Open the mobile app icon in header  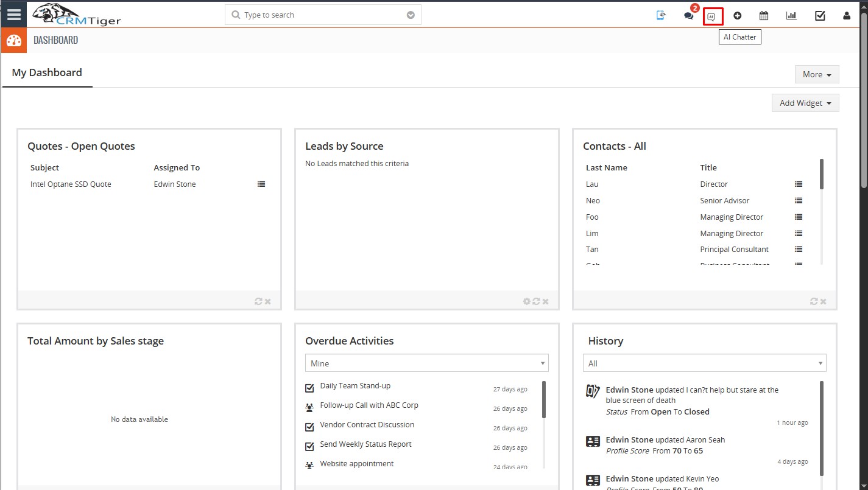[661, 16]
